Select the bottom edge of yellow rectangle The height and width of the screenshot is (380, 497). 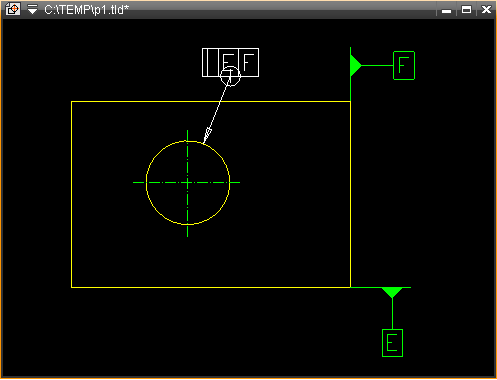(211, 287)
